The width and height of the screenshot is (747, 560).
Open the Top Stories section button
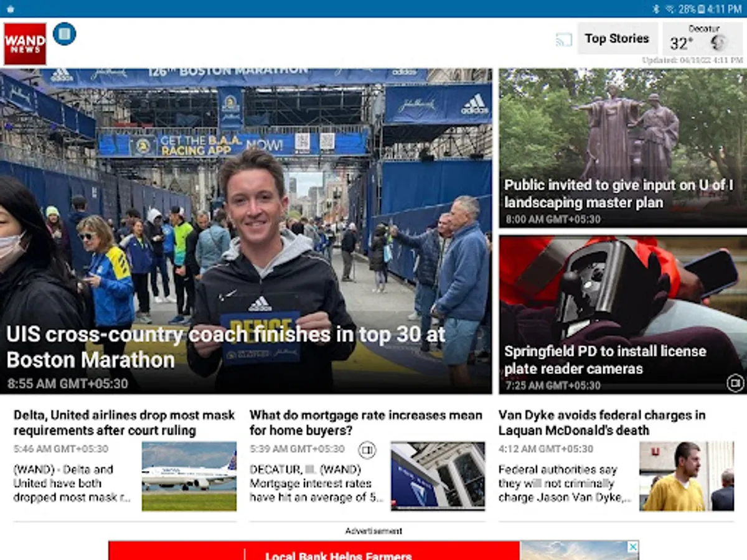617,39
